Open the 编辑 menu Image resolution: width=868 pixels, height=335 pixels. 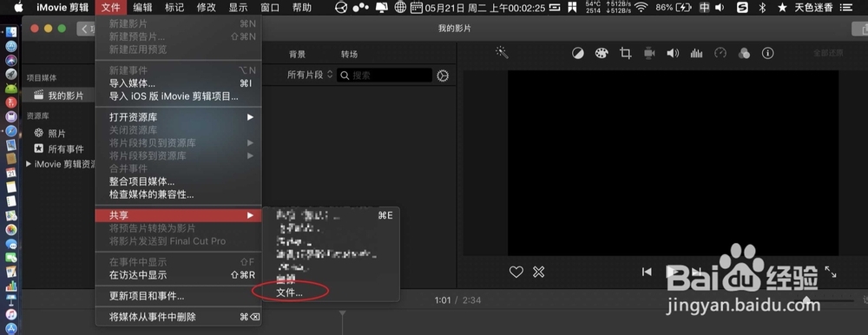point(143,7)
